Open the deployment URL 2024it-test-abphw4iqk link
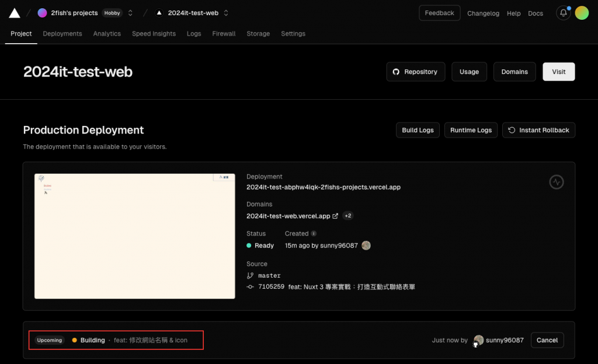598x364 pixels. [324, 187]
